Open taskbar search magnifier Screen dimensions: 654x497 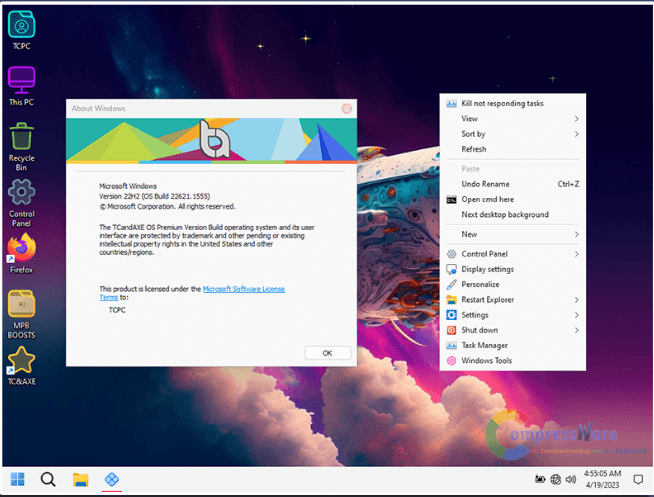click(x=48, y=479)
